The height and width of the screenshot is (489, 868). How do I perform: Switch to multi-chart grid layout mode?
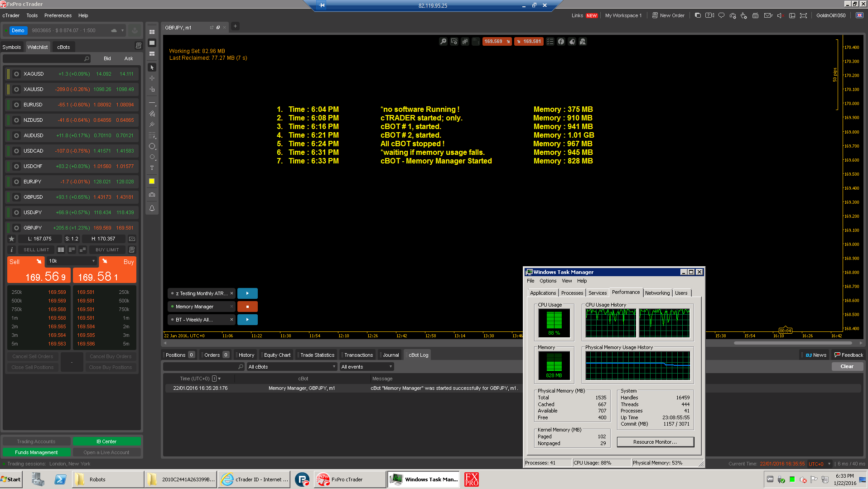point(152,32)
